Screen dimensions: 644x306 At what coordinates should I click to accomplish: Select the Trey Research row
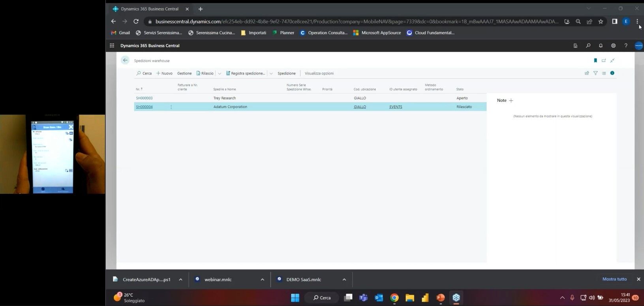[x=224, y=98]
